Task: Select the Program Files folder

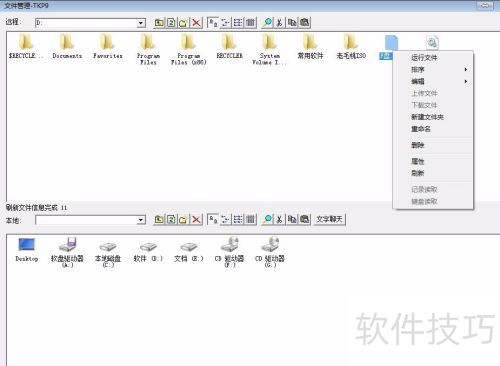Action: [148, 49]
